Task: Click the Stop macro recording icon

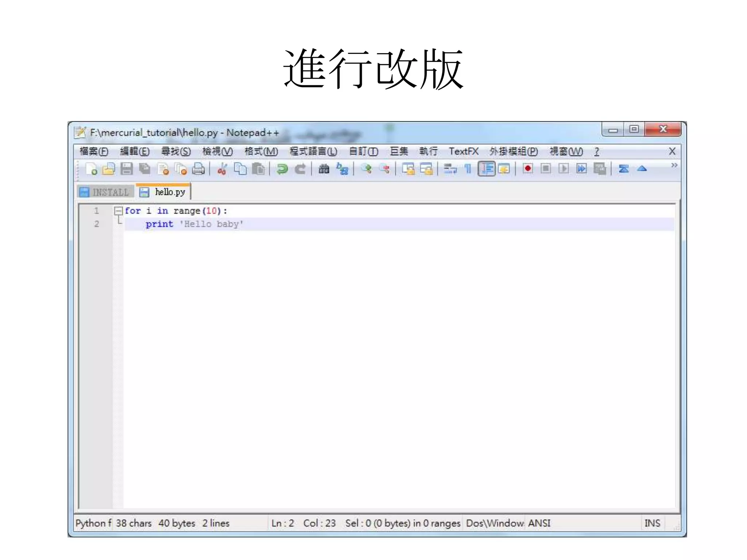Action: coord(546,168)
